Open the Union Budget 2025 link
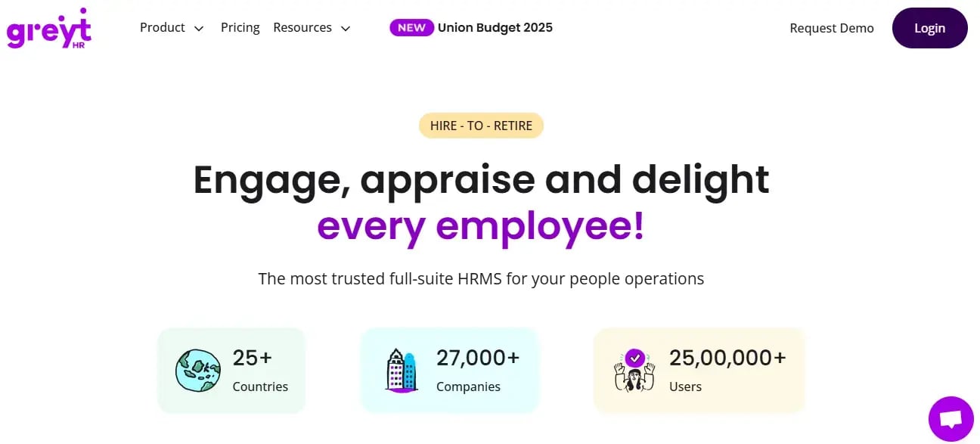The width and height of the screenshot is (980, 444). tap(495, 28)
